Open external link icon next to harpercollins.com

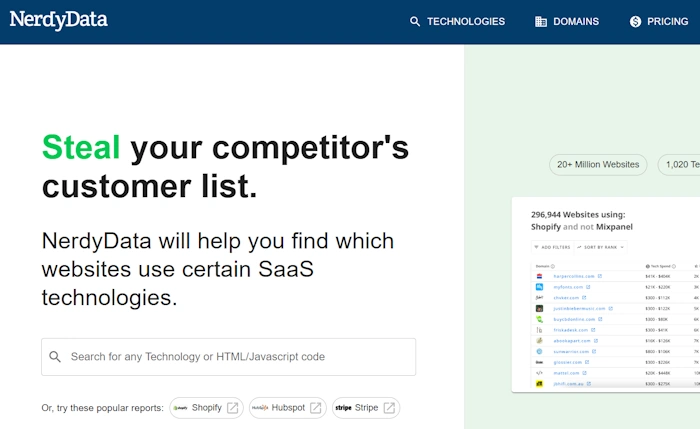point(600,276)
